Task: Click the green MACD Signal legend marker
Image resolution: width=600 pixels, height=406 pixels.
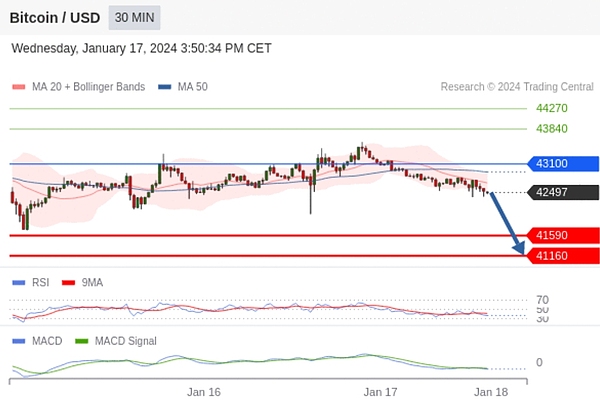Action: coord(82,341)
